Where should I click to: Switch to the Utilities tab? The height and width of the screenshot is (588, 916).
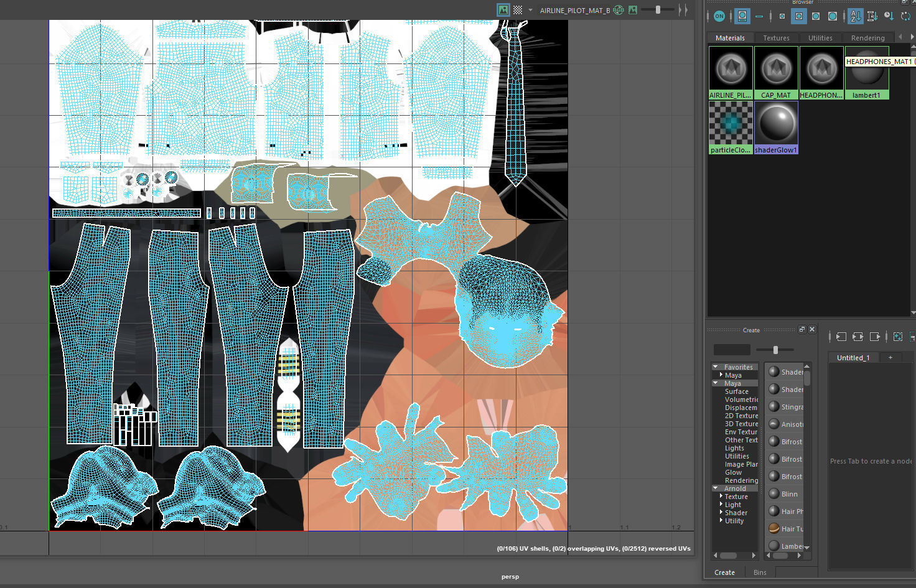[820, 38]
